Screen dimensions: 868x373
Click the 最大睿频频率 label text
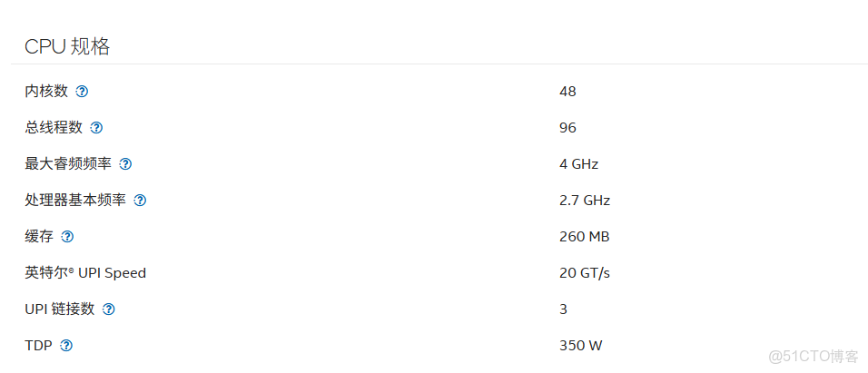coord(68,164)
